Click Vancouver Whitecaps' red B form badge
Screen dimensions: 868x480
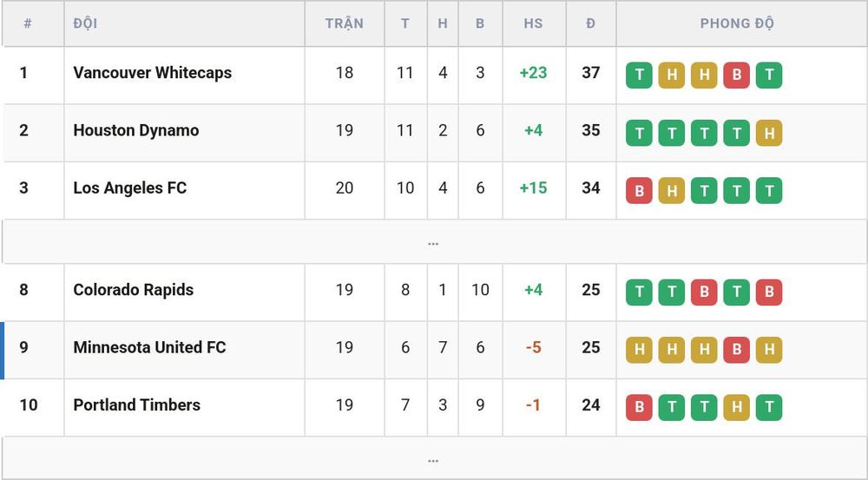(x=736, y=75)
